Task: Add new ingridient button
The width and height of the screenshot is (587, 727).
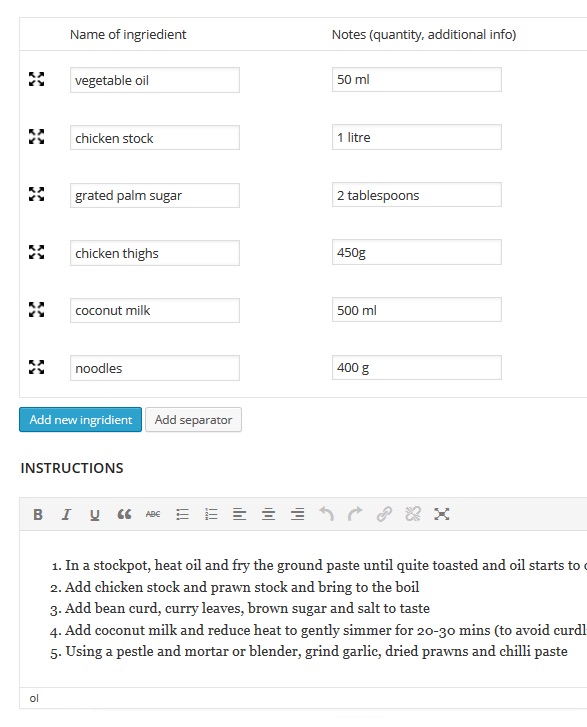Action: coord(81,420)
